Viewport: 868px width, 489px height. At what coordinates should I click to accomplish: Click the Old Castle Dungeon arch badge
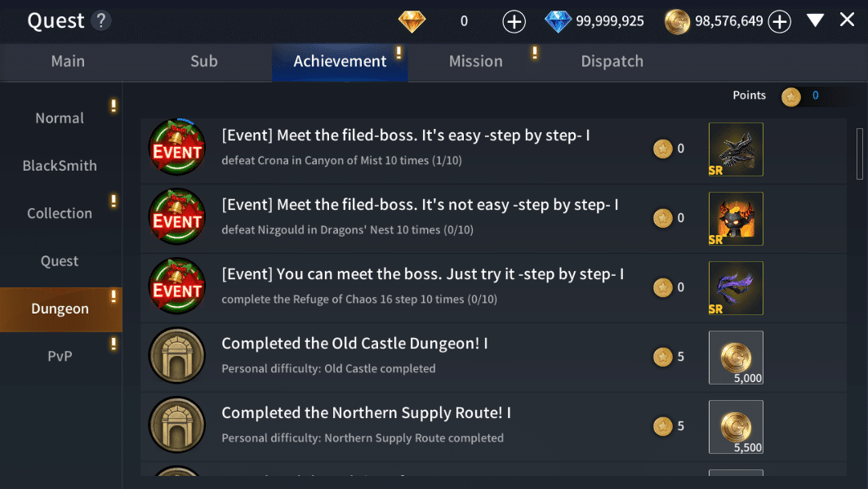point(177,356)
